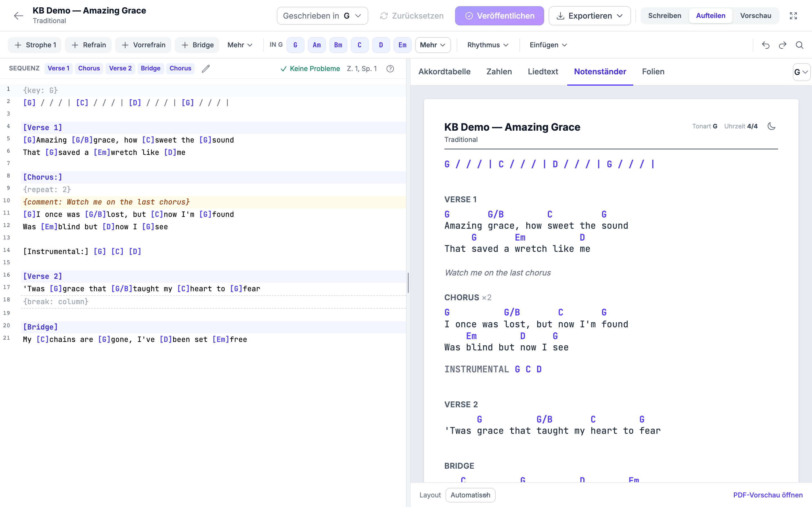Go back using the left arrow icon

(18, 16)
